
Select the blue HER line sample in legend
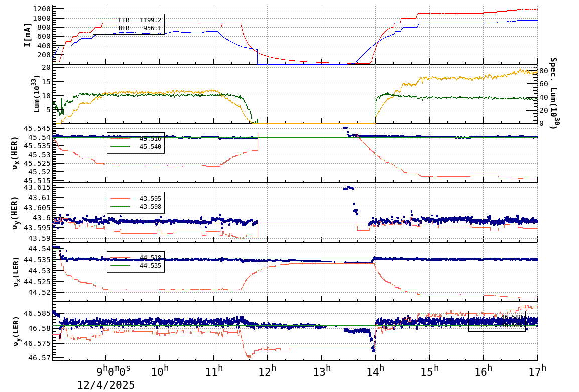(x=106, y=28)
